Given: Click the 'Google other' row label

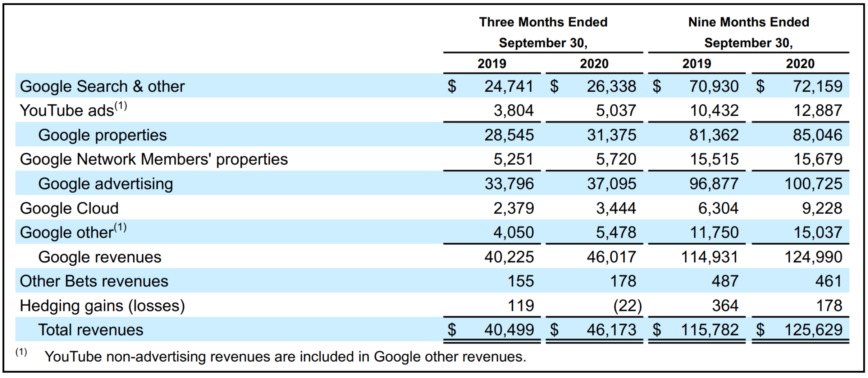Looking at the screenshot, I should pyautogui.click(x=73, y=231).
